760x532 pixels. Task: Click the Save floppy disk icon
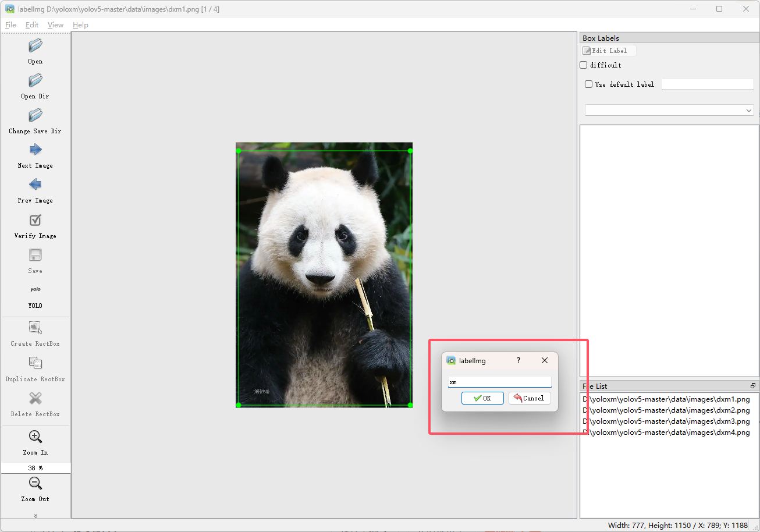pos(35,255)
